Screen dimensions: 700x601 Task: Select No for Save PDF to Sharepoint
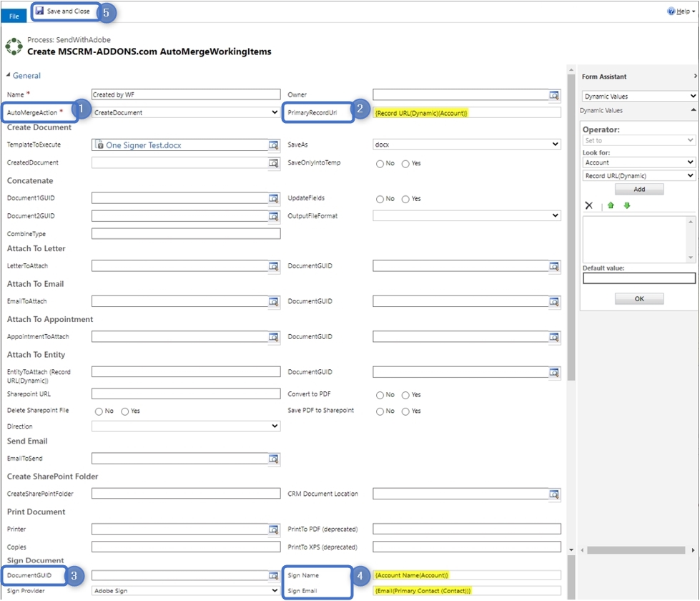(380, 411)
